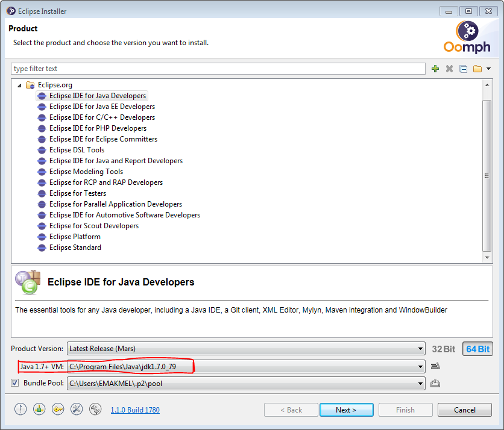Screen dimensions: 504x430
Task: Click the Next button
Action: [347, 410]
